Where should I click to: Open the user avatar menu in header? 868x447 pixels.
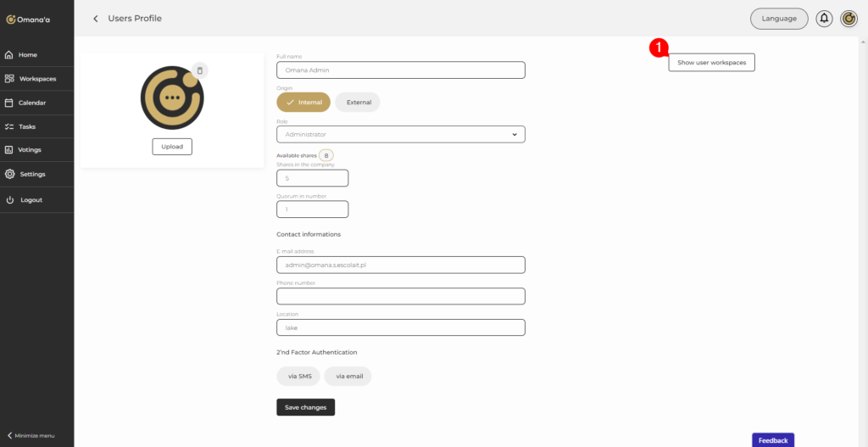click(x=849, y=19)
